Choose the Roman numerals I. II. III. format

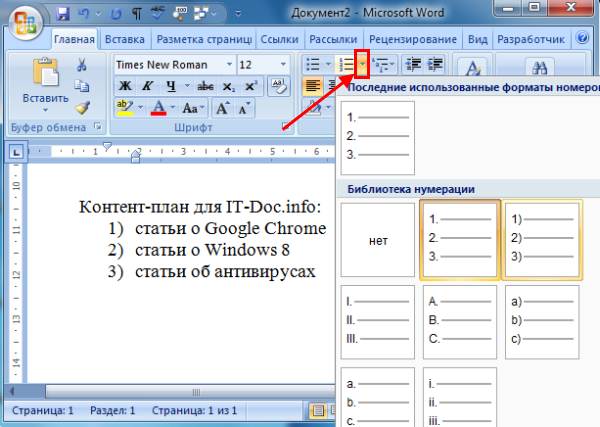tap(377, 322)
